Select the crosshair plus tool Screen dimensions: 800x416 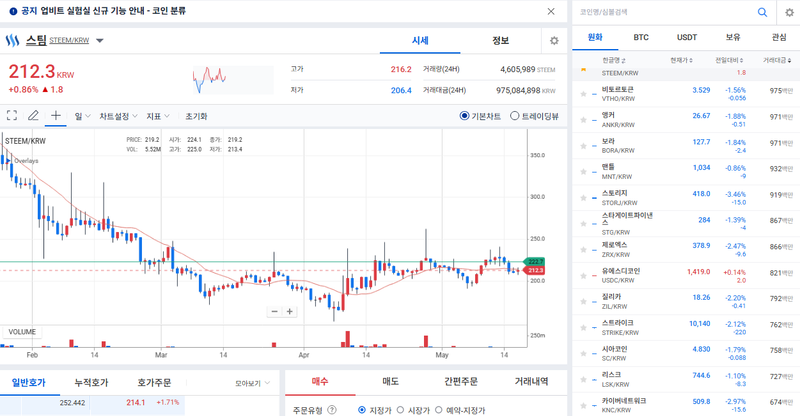click(x=56, y=115)
